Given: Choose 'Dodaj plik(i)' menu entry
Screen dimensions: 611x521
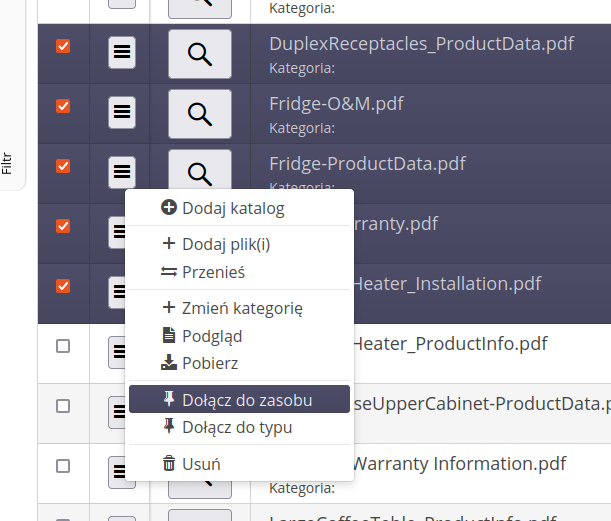Looking at the screenshot, I should [225, 244].
